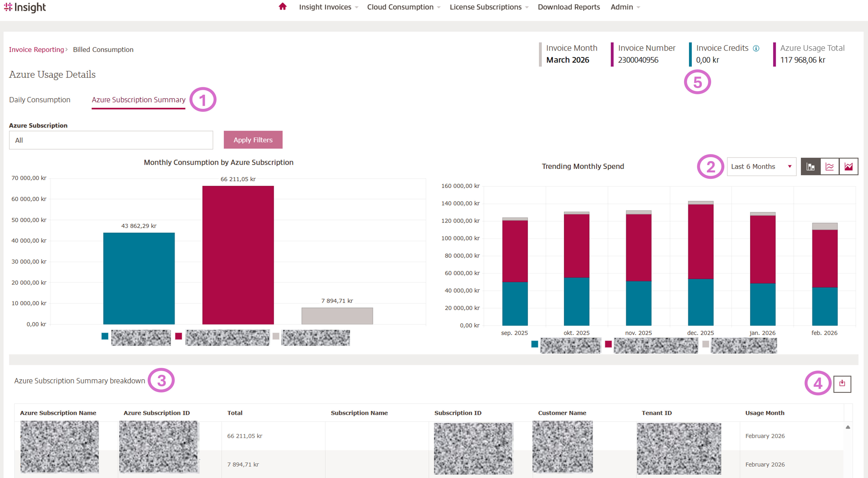This screenshot has height=478, width=868.
Task: Toggle crimson legend series in Monthly Consumption chart
Action: (179, 336)
